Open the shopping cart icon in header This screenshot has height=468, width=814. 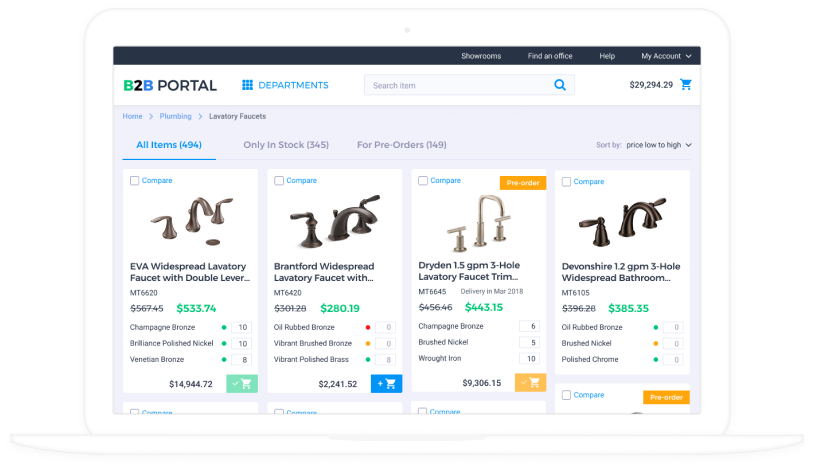pos(686,84)
